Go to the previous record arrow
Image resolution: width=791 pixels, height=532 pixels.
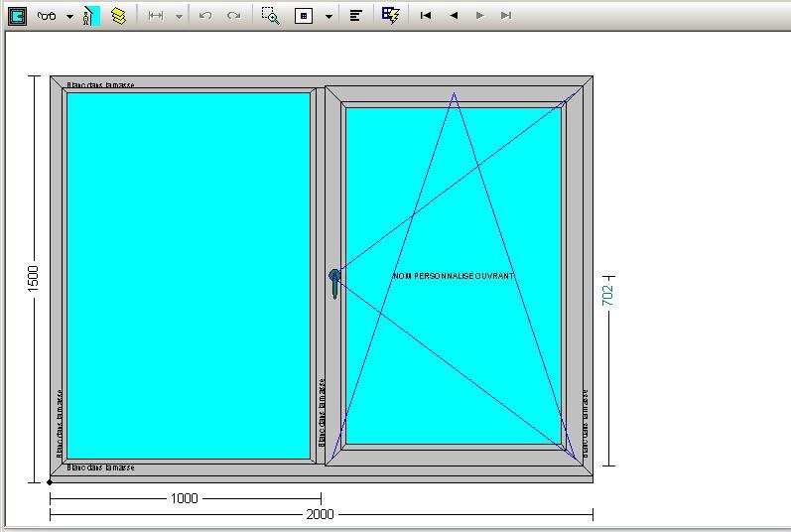[x=454, y=16]
